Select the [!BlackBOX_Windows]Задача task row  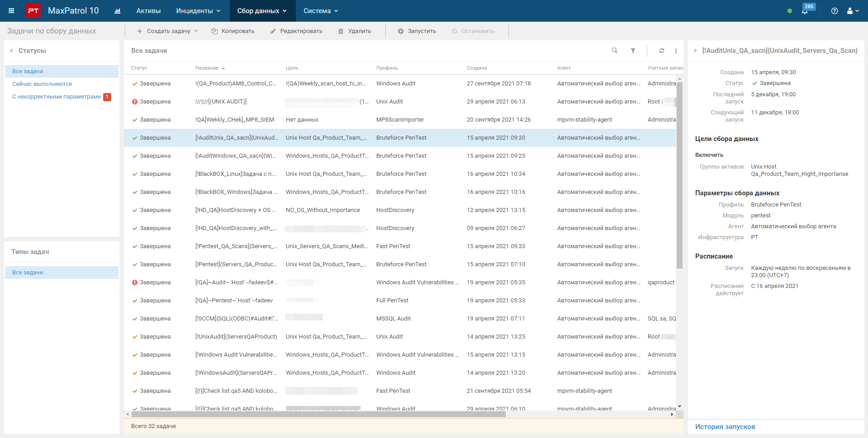pyautogui.click(x=400, y=192)
